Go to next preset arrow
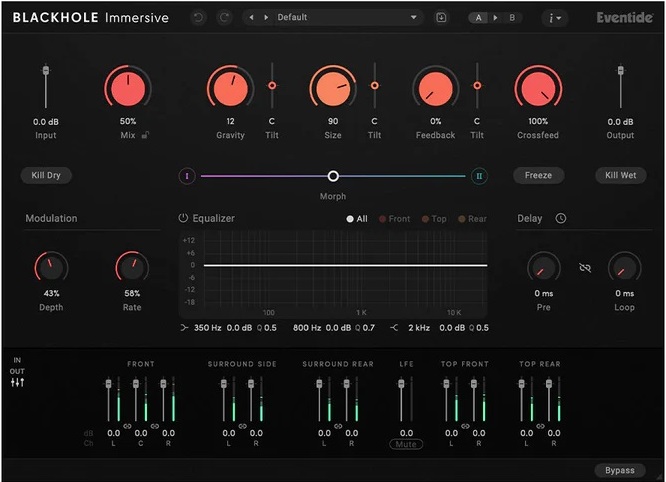666x482 pixels. click(x=266, y=17)
